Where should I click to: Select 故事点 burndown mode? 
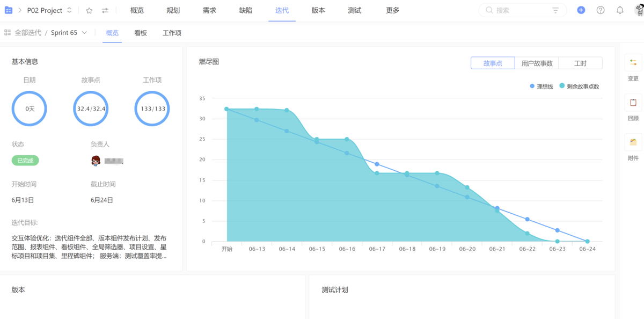(x=493, y=63)
